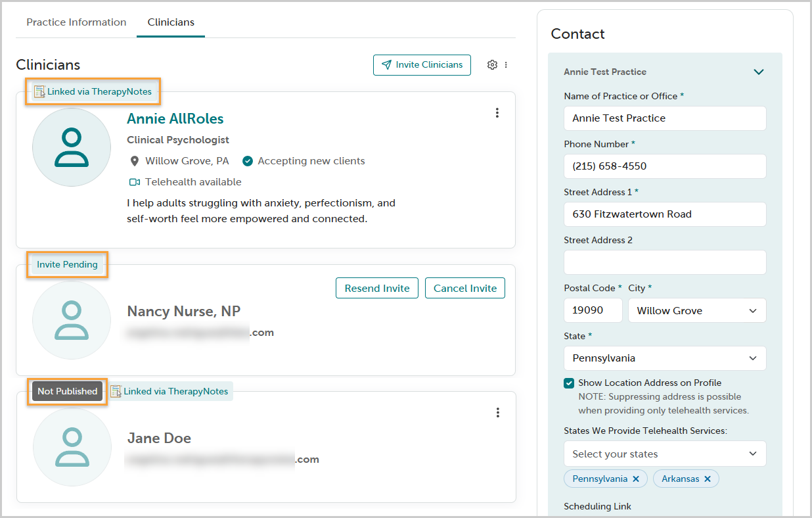Click Jane Doe avatar placeholder
This screenshot has height=518, width=812.
click(72, 447)
